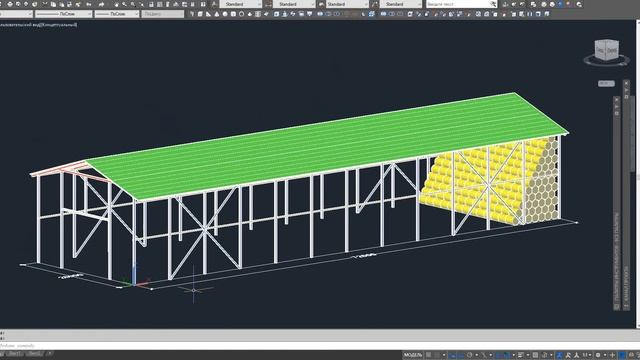
Task: Select the Polysolid tool
Action: click(192, 14)
